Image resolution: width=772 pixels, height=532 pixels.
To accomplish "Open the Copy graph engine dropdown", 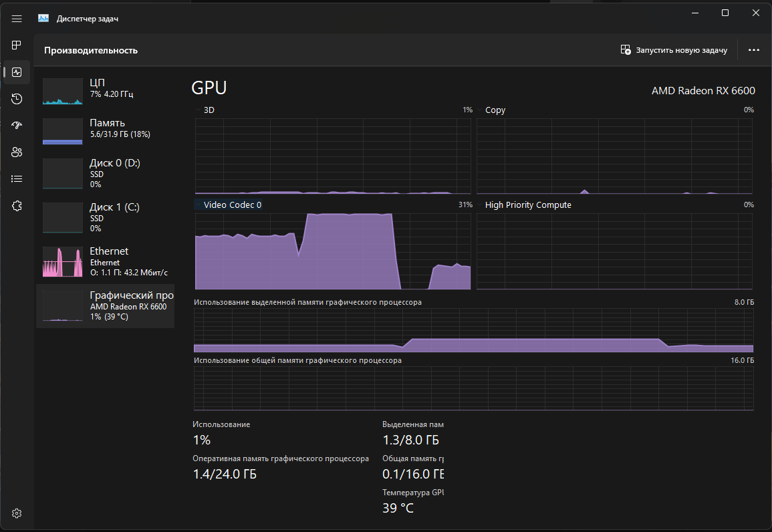I will click(x=495, y=110).
